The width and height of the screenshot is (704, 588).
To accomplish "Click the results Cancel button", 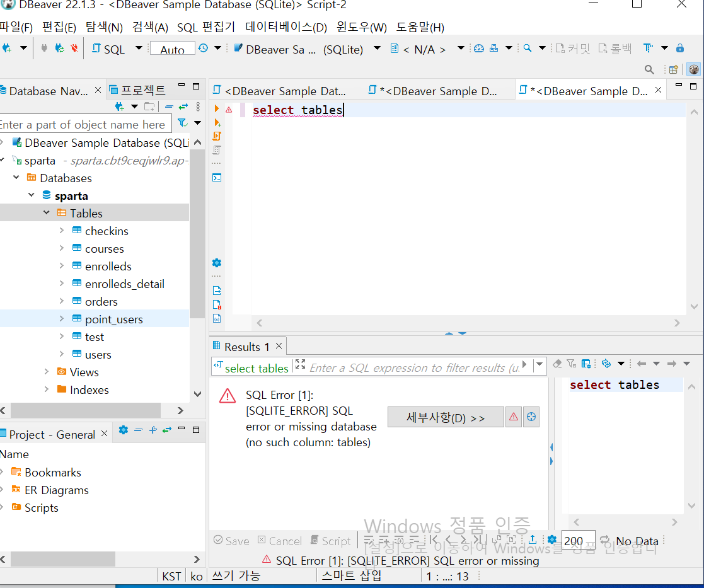I will click(280, 541).
